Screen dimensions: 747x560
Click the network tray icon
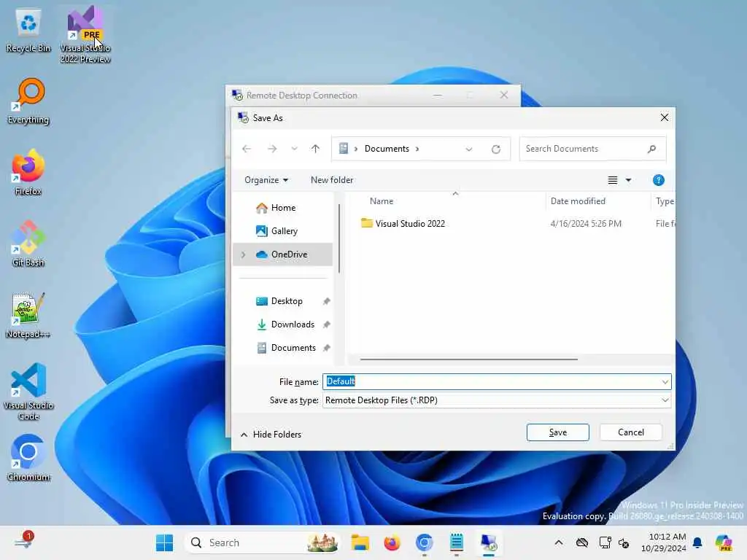click(605, 542)
